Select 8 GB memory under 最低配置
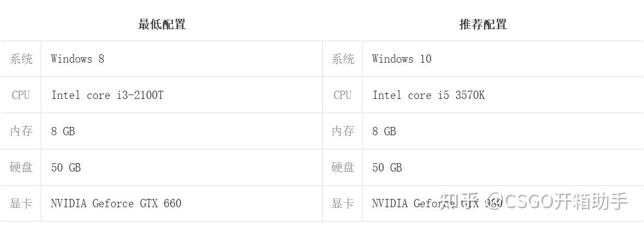The image size is (644, 227). coord(63,131)
